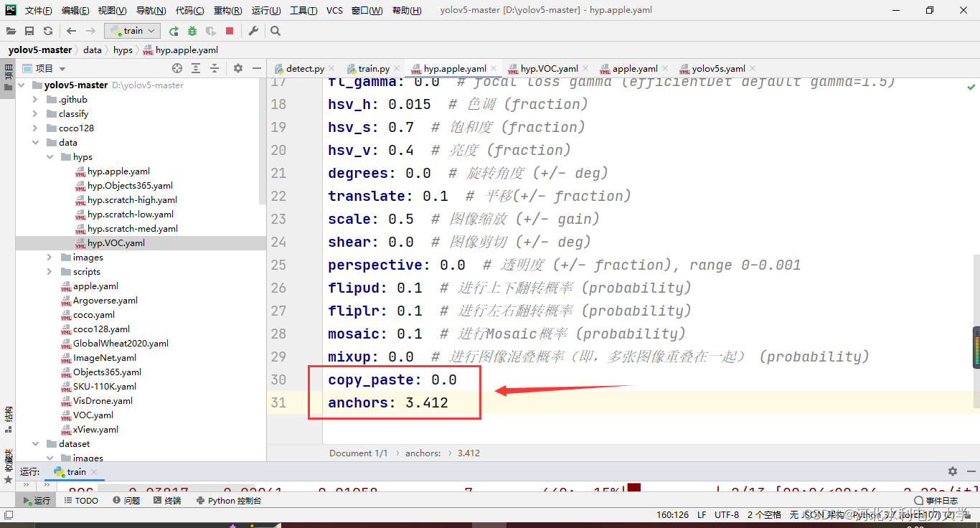The width and height of the screenshot is (980, 528).
Task: Save all files with the floppy disk icon
Action: click(x=29, y=31)
